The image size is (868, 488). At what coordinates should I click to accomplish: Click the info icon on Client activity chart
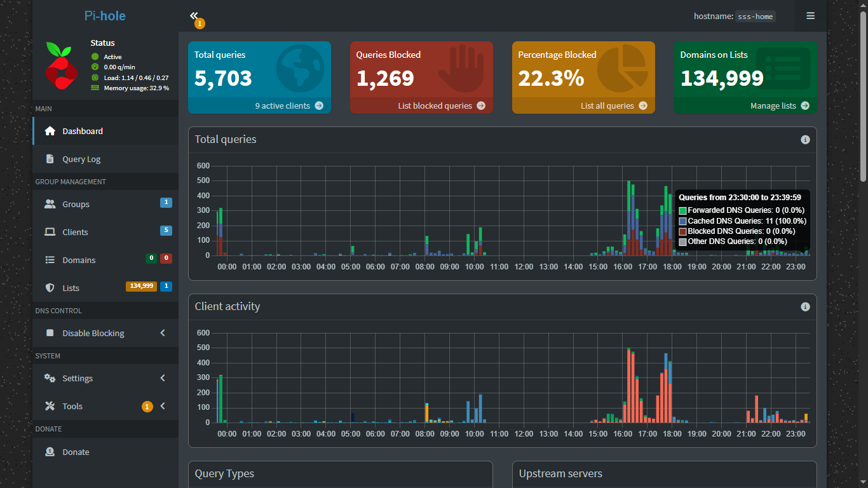805,307
